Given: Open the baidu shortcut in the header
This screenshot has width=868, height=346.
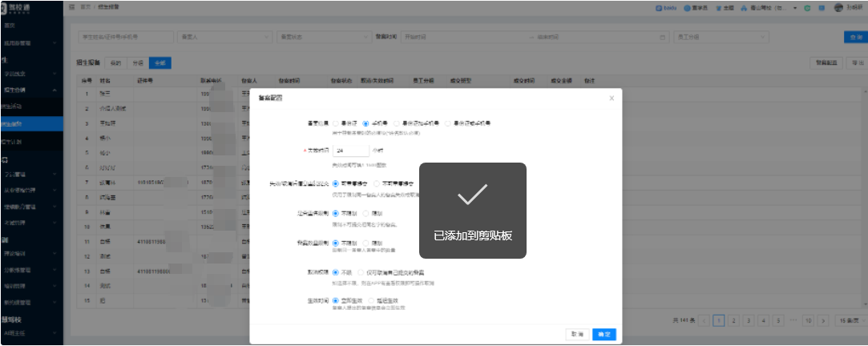Looking at the screenshot, I should tap(667, 8).
